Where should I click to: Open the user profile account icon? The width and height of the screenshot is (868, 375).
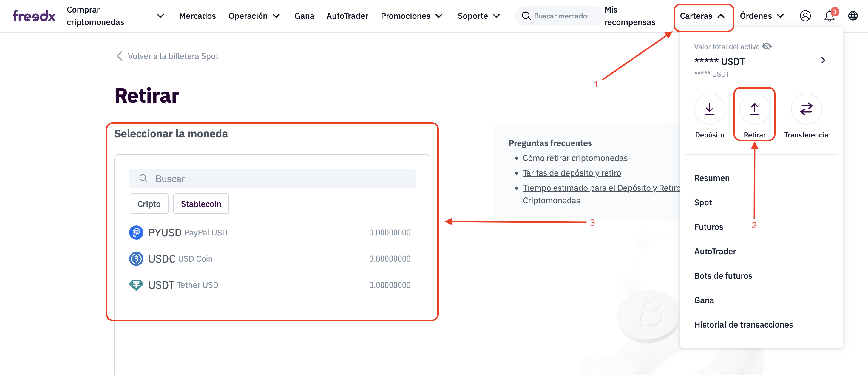805,16
